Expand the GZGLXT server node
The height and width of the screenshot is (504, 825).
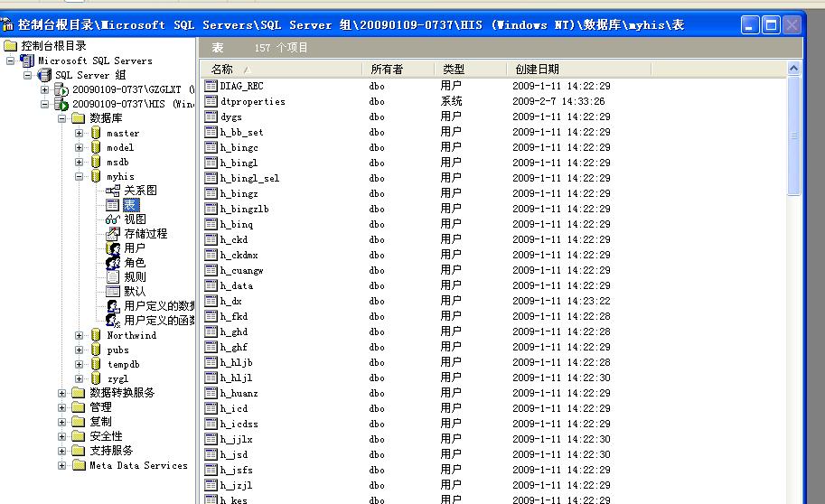click(44, 90)
